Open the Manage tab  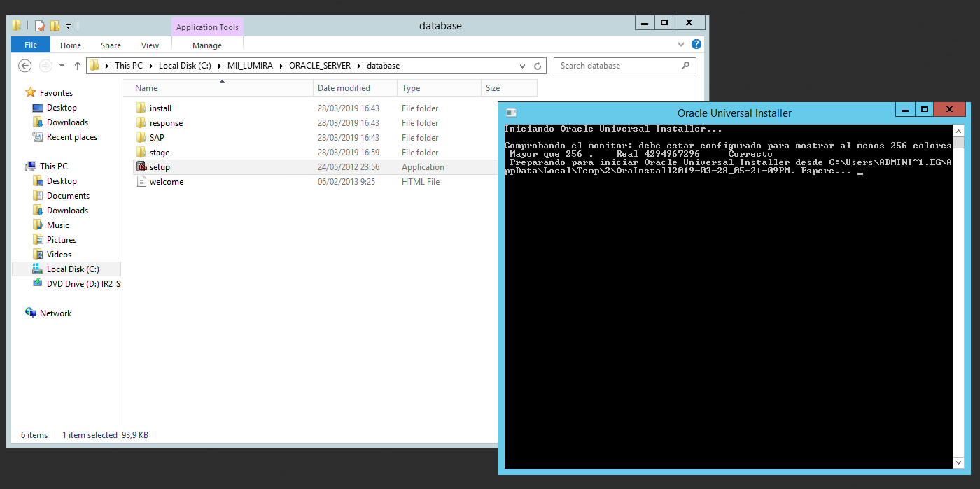pyautogui.click(x=207, y=45)
